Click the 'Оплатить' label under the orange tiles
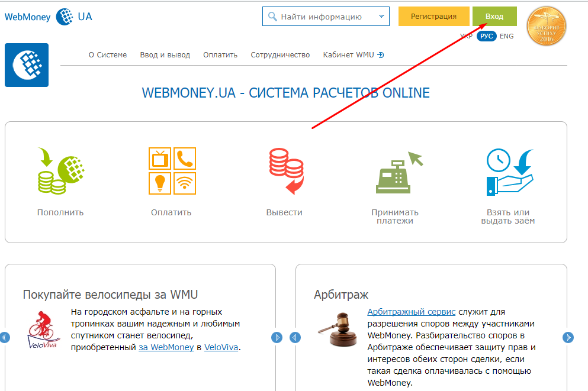The image size is (588, 391). coord(171,212)
